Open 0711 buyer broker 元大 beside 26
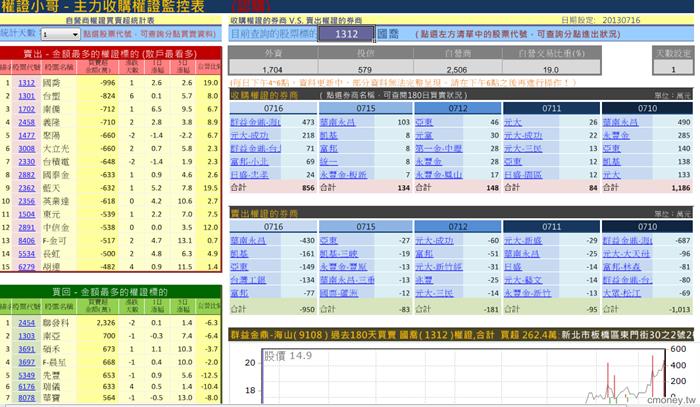 click(x=513, y=122)
